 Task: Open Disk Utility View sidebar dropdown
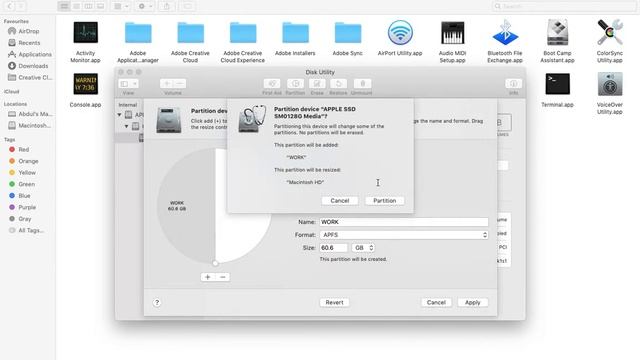(128, 84)
